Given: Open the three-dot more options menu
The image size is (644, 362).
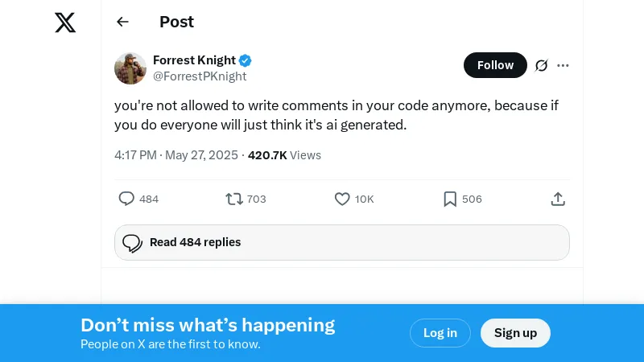Looking at the screenshot, I should (x=563, y=65).
